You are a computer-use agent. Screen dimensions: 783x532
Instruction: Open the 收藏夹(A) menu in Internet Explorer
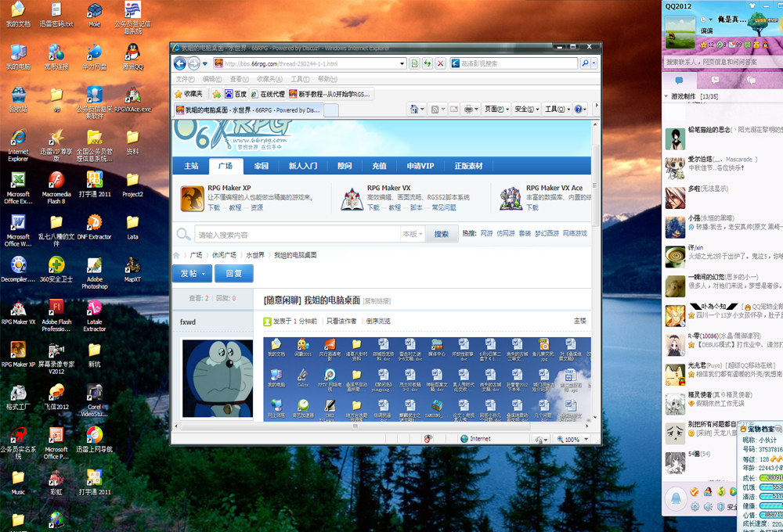(269, 79)
